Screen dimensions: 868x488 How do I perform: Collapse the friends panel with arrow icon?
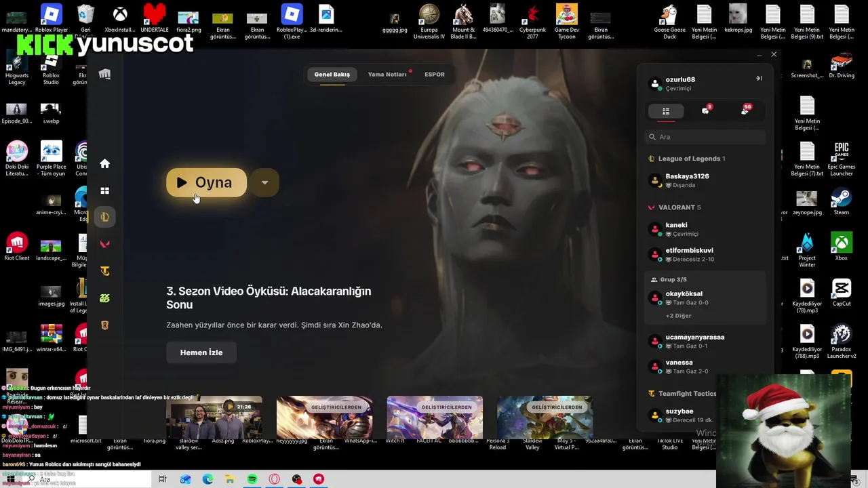(x=759, y=79)
